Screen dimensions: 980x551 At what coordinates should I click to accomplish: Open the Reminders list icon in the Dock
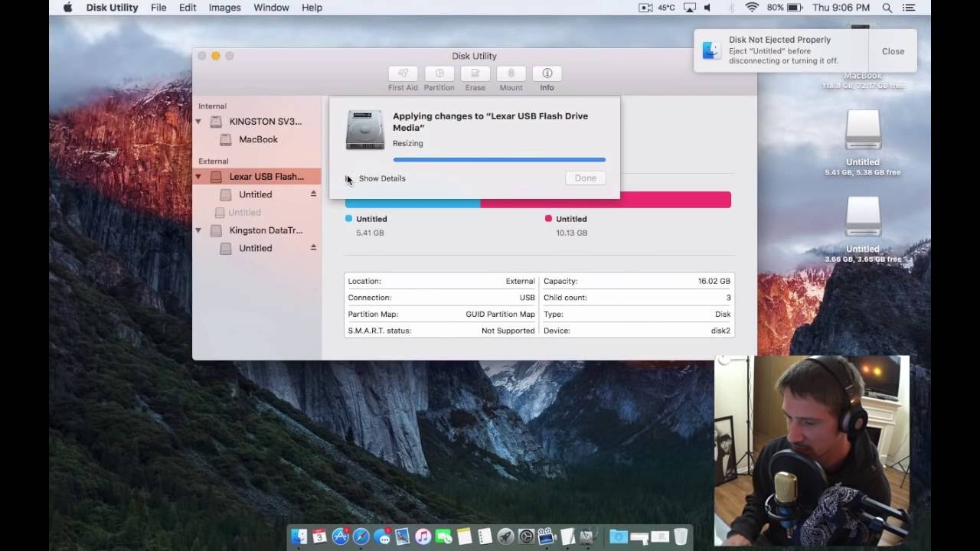[x=485, y=536]
